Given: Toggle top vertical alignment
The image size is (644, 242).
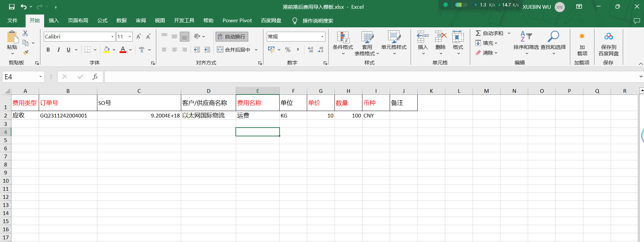Looking at the screenshot, I should [164, 36].
